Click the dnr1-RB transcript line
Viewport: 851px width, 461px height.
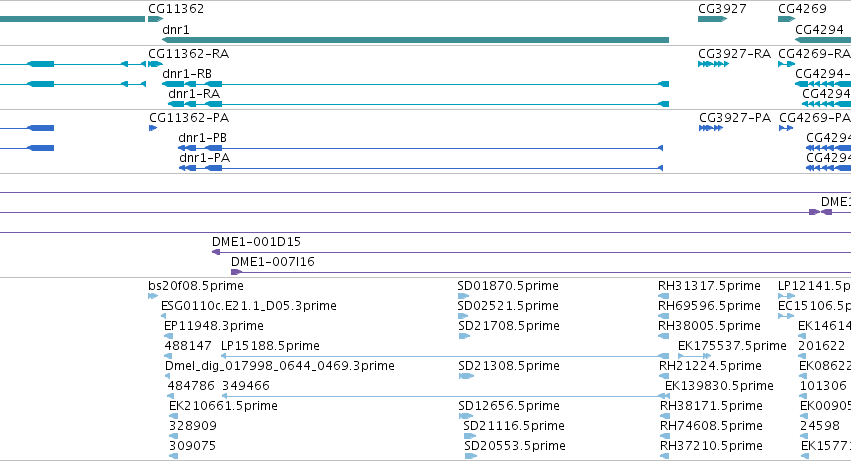[415, 84]
